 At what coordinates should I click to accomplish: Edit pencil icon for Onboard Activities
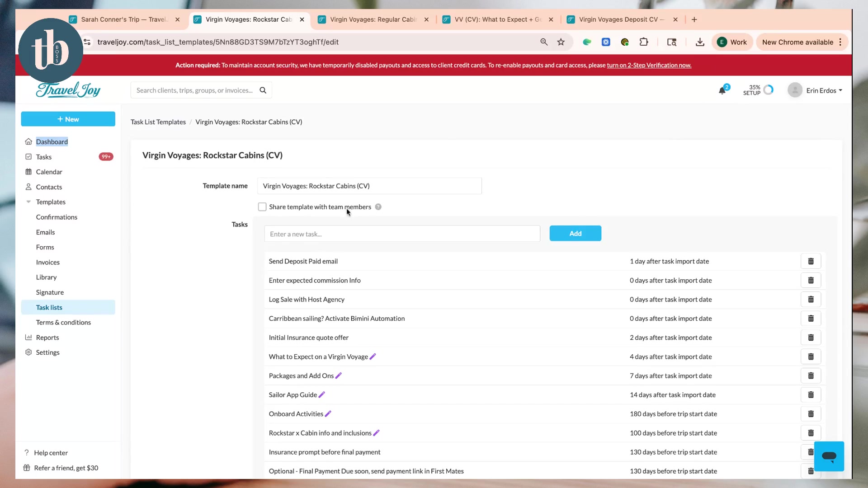point(328,414)
